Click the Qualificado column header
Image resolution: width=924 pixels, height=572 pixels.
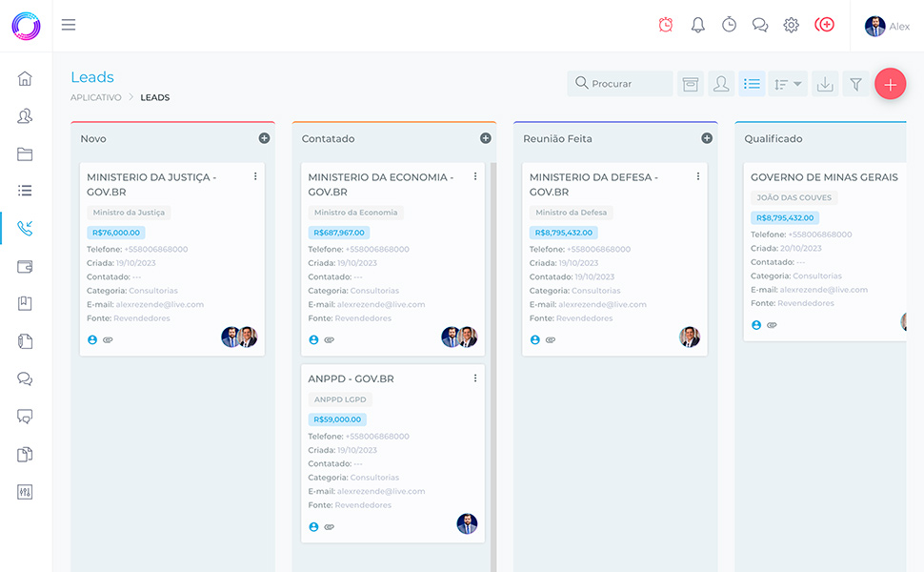pos(773,138)
